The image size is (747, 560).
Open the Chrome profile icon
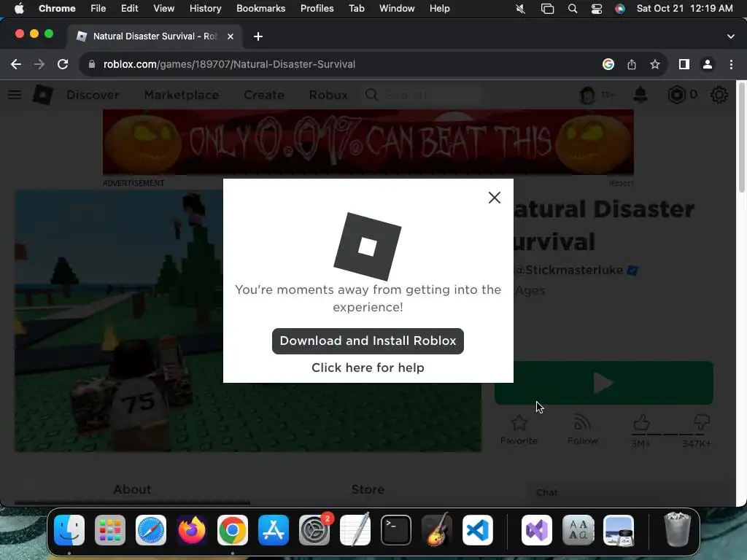coord(708,64)
